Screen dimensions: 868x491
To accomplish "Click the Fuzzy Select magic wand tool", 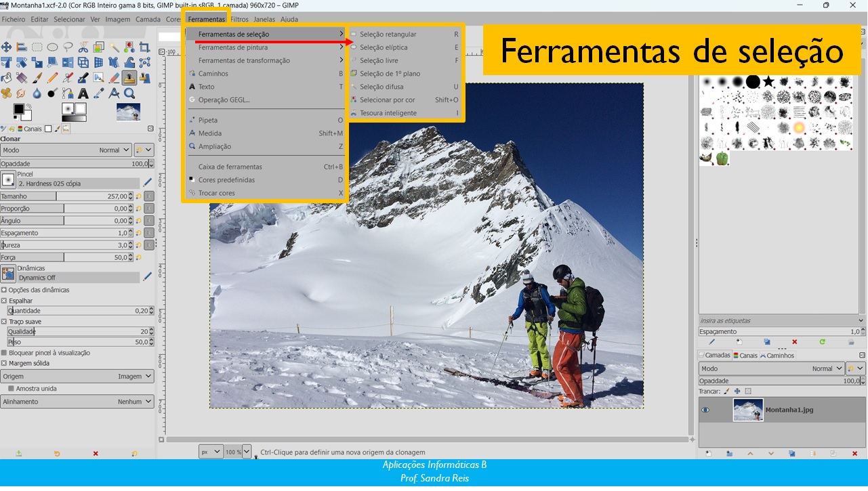I will pos(114,47).
